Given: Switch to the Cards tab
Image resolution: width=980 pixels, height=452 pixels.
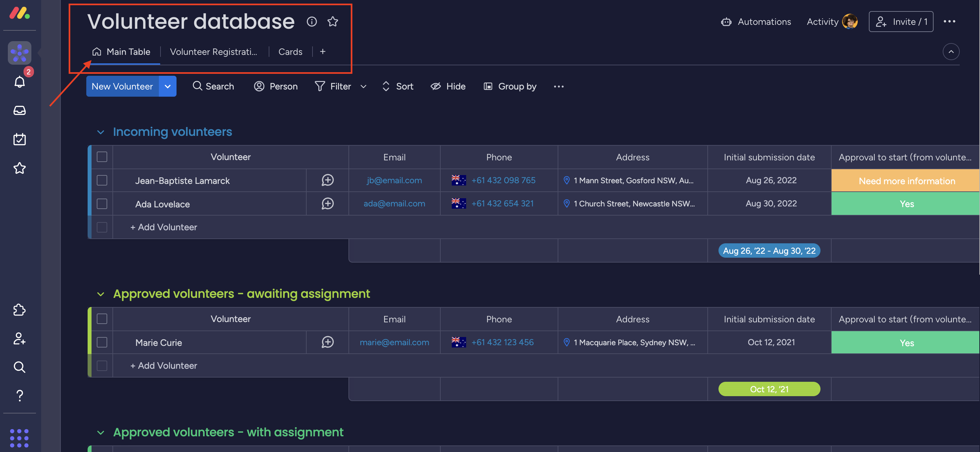Looking at the screenshot, I should tap(290, 52).
